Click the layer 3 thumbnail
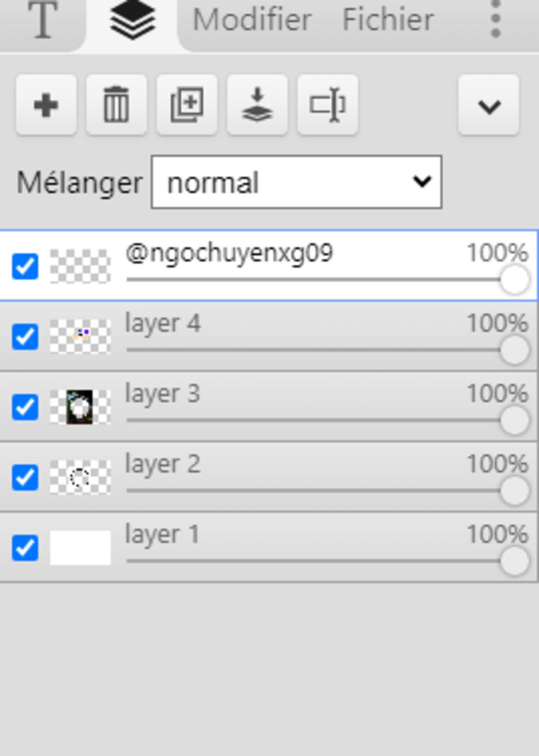Image resolution: width=539 pixels, height=756 pixels. click(x=80, y=407)
